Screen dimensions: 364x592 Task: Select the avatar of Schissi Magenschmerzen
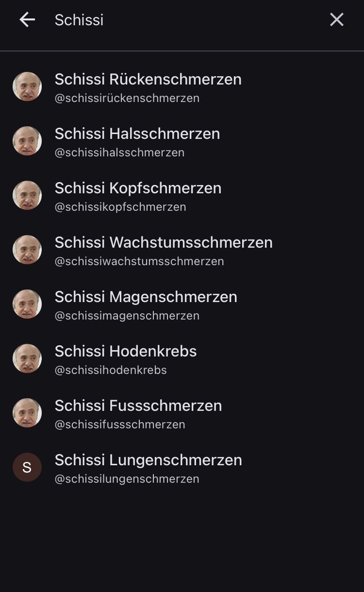coord(27,304)
